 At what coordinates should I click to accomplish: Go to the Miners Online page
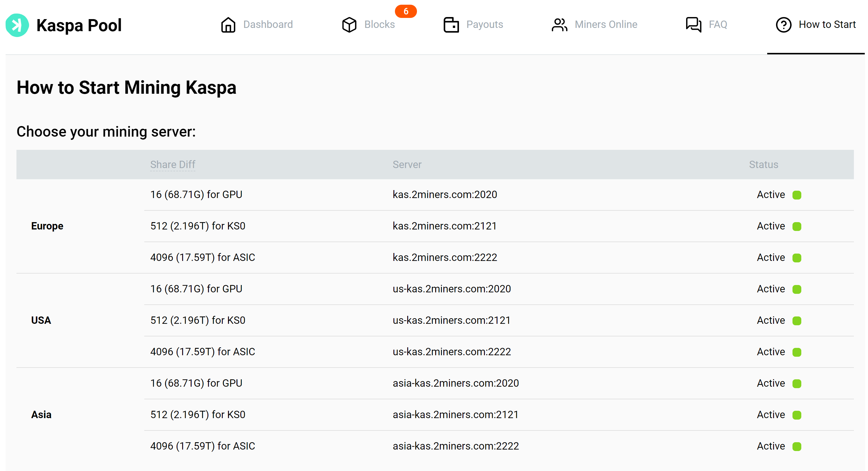coord(606,25)
